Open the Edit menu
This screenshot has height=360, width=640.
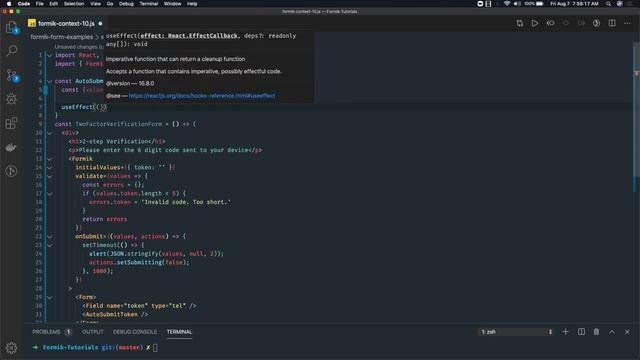pos(53,4)
